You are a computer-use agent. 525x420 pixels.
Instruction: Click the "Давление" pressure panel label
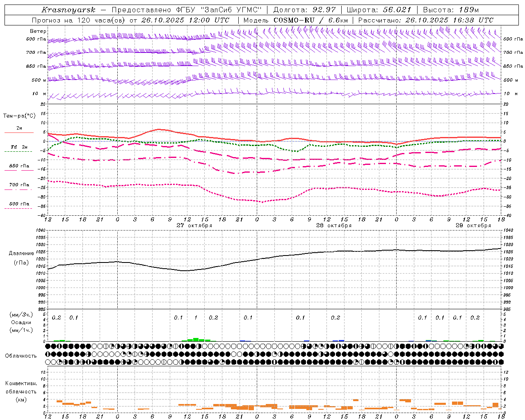tap(21, 253)
